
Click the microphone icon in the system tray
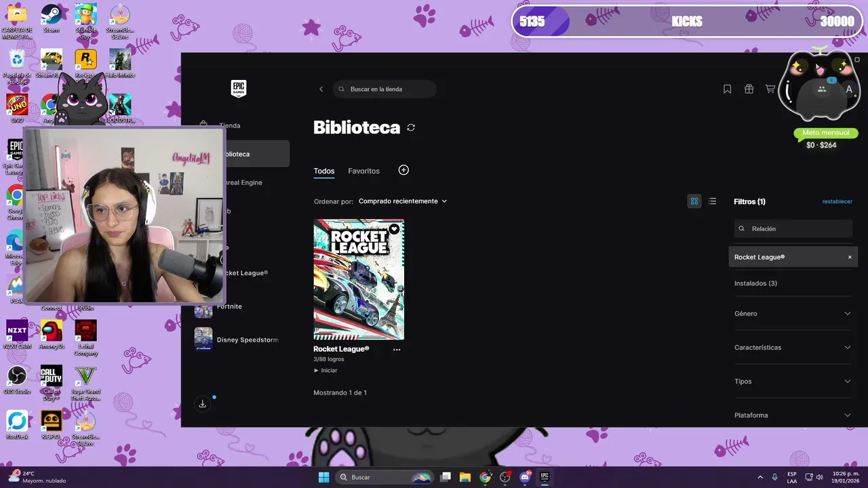coord(775,477)
